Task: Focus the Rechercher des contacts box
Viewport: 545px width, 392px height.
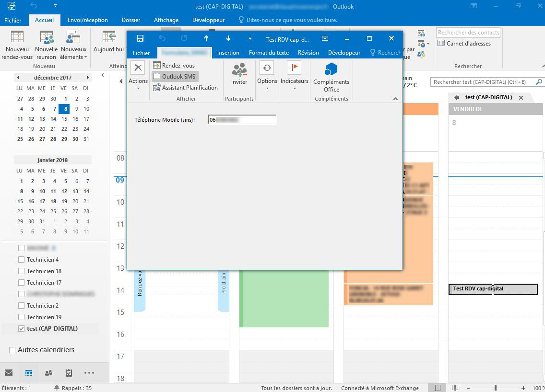Action: (x=468, y=32)
